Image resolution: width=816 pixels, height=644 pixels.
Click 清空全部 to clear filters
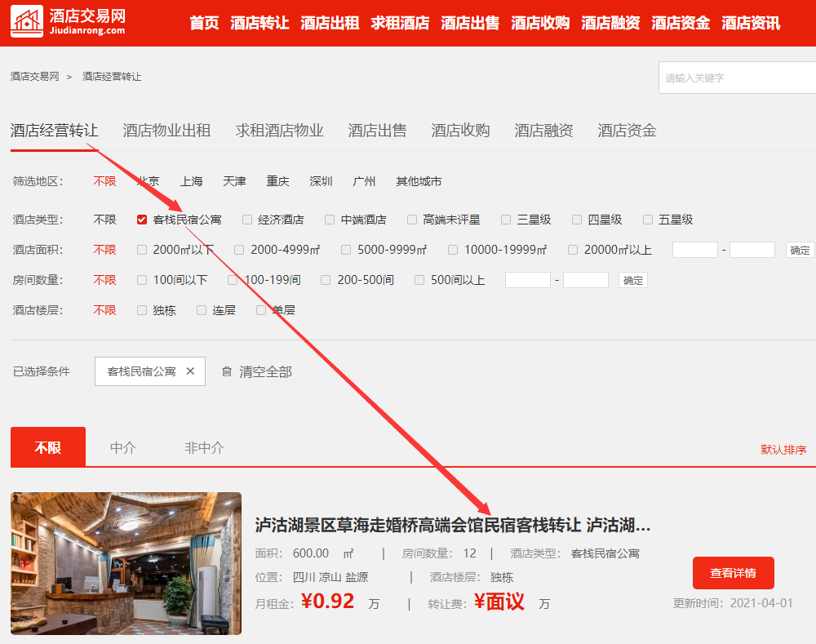click(x=266, y=371)
